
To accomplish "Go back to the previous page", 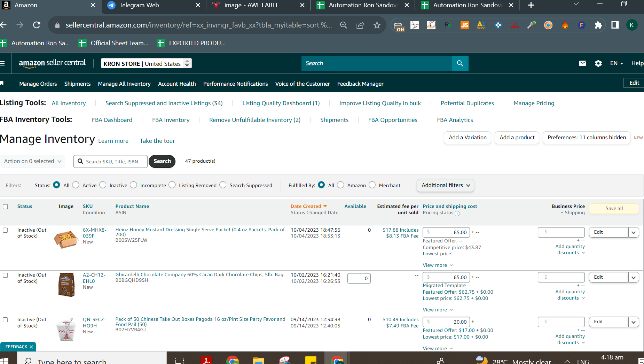I will tap(3, 25).
